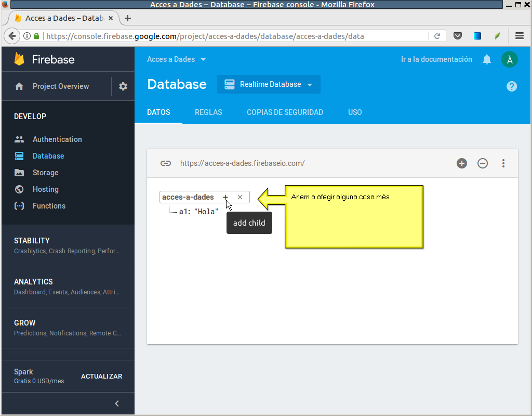The width and height of the screenshot is (532, 416).
Task: Click the help question mark icon
Action: tap(512, 86)
